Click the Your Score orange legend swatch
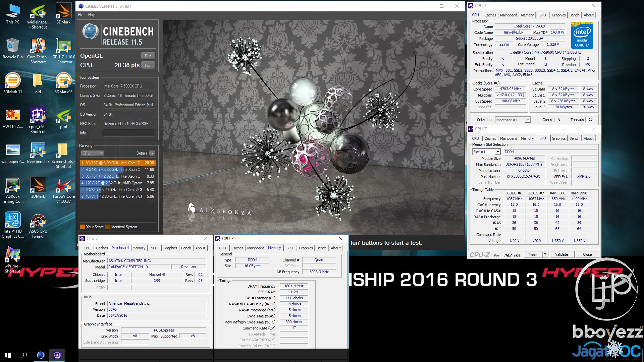 (x=83, y=227)
